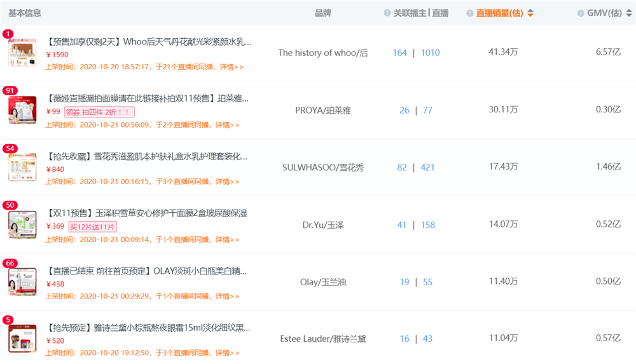Click 品牌 column header
This screenshot has width=636, height=364.
(x=323, y=13)
